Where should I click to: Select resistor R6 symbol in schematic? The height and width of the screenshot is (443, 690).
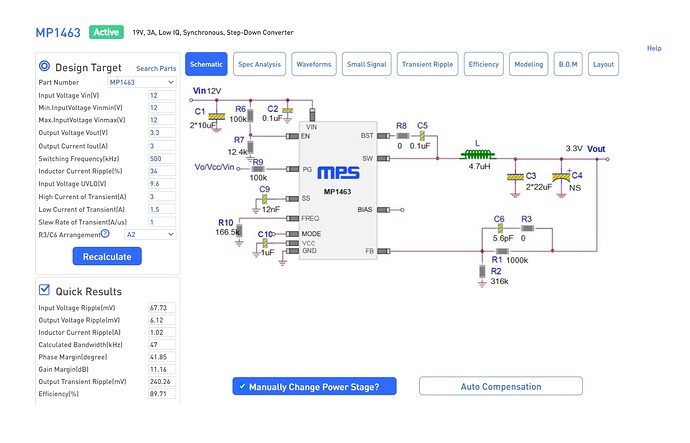[x=250, y=116]
